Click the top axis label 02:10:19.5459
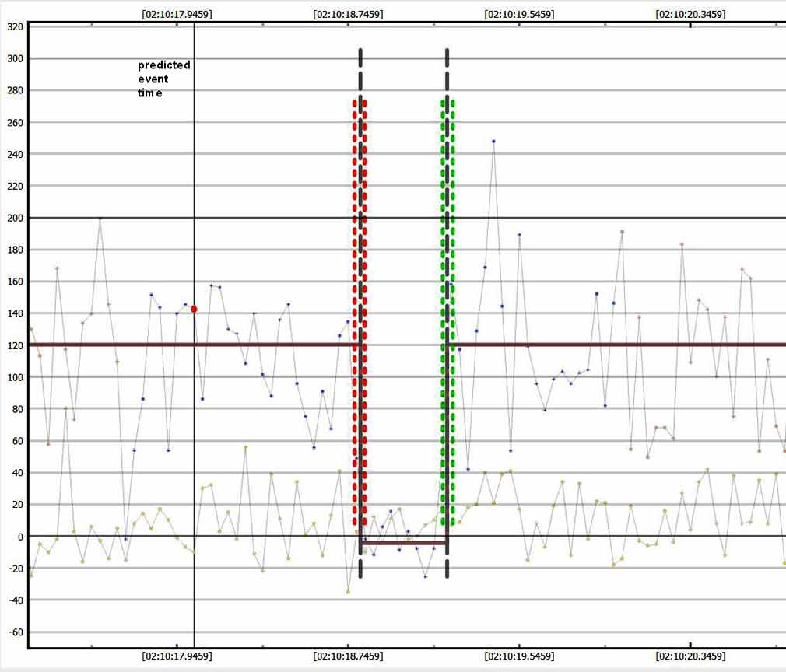 coord(519,14)
